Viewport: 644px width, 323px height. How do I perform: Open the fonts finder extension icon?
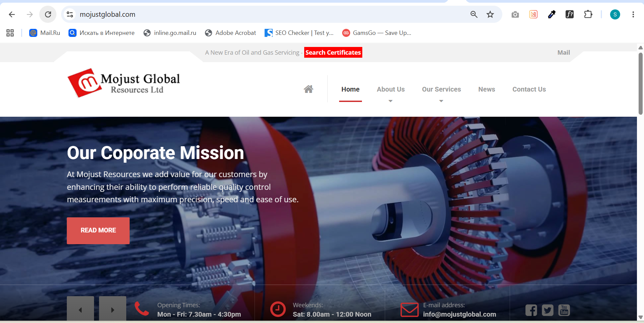pyautogui.click(x=569, y=14)
